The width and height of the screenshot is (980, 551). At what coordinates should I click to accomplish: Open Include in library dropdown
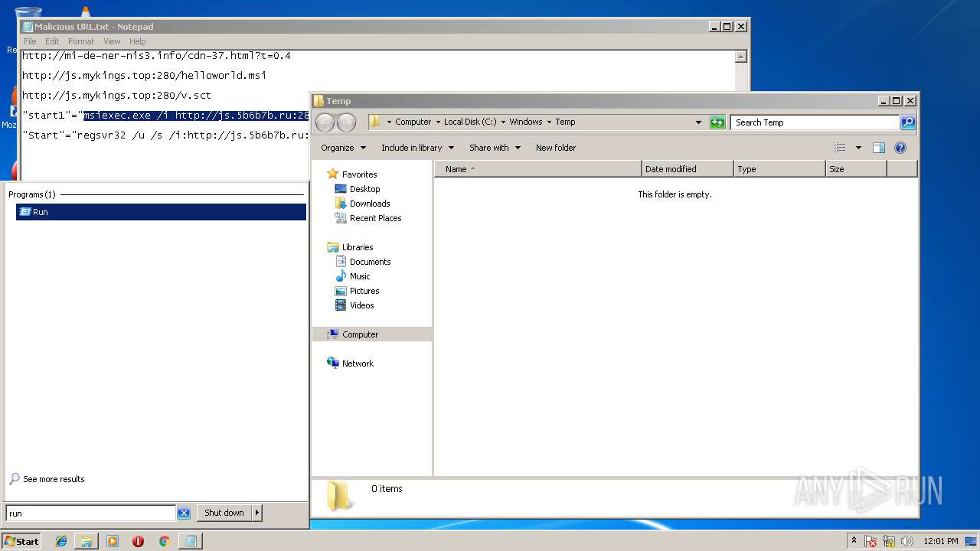(x=418, y=148)
